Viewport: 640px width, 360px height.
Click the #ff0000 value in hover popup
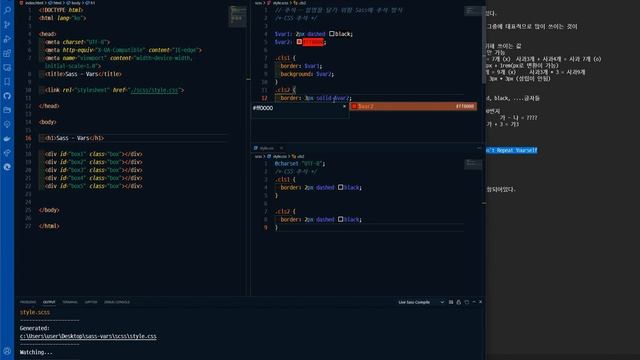263,108
